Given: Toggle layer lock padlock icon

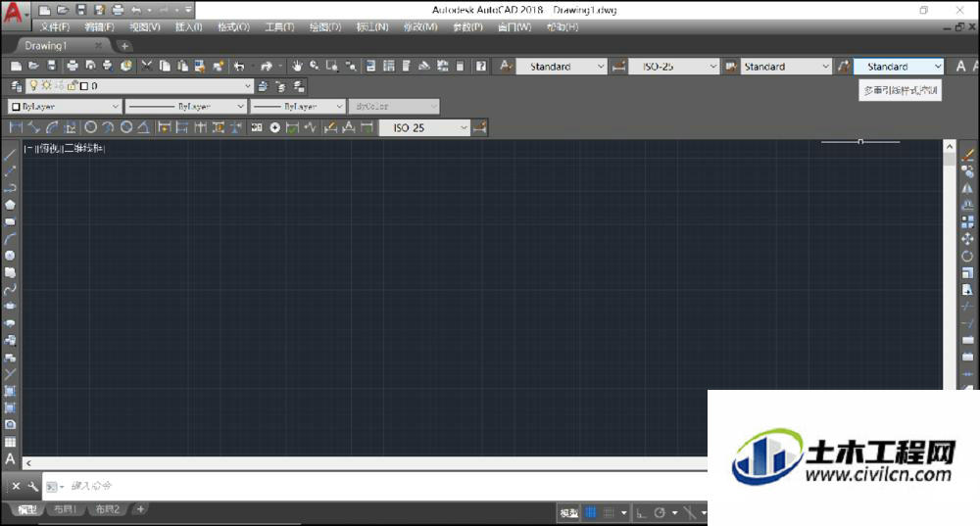Looking at the screenshot, I should click(x=72, y=85).
